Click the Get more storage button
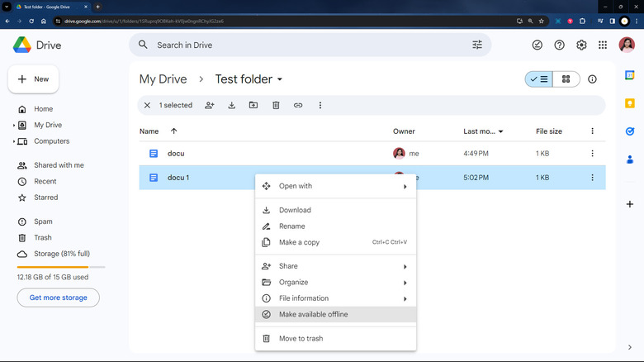The height and width of the screenshot is (362, 644). [58, 298]
